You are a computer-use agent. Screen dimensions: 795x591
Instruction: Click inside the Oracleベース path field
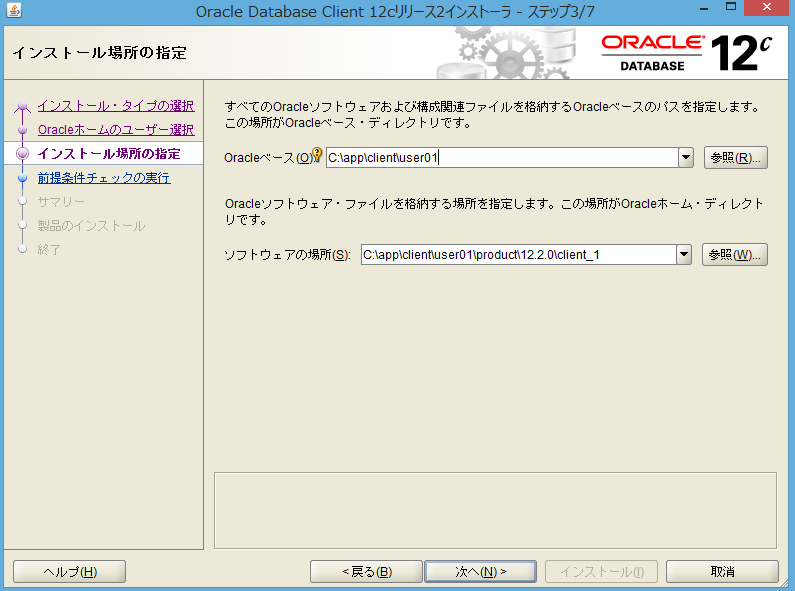pos(502,158)
